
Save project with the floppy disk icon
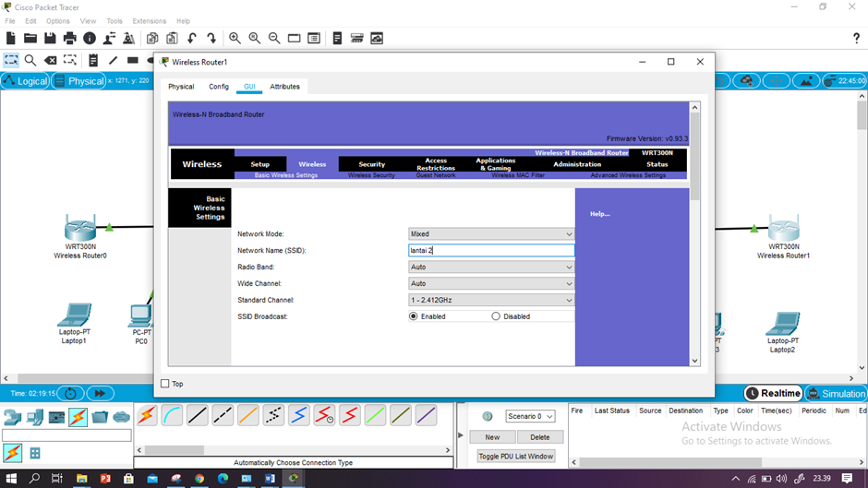coord(50,38)
